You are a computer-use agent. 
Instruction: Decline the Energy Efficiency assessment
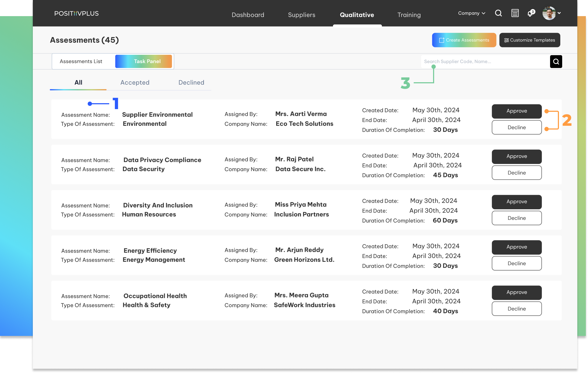[x=516, y=263]
